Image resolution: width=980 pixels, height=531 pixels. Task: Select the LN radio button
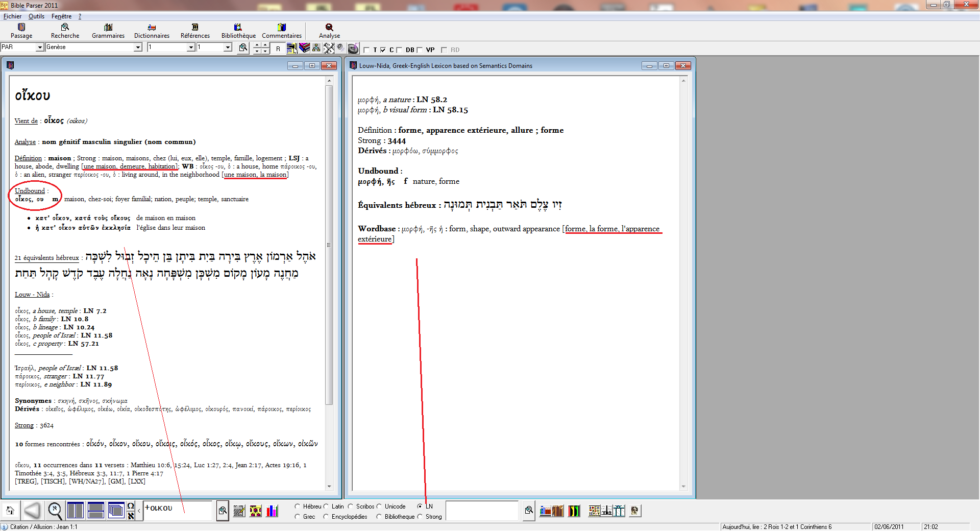coord(420,506)
